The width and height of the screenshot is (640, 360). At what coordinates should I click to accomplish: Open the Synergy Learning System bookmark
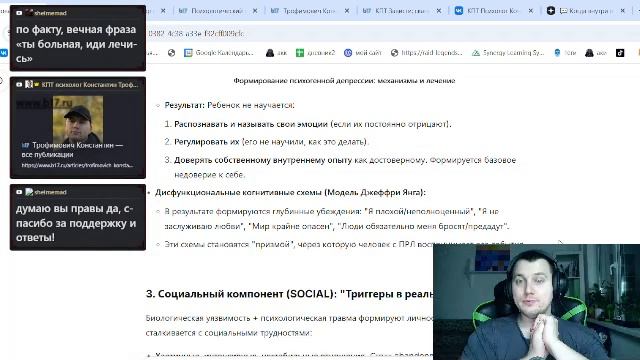tap(508, 53)
